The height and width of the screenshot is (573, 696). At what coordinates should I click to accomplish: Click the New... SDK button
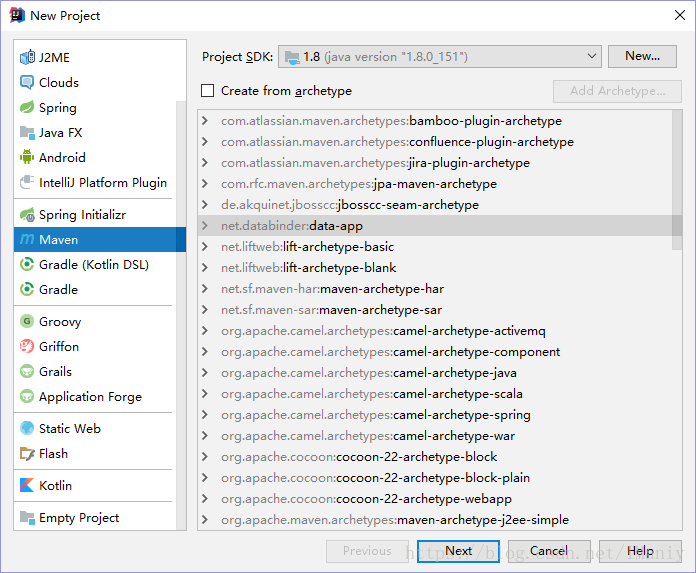point(642,56)
